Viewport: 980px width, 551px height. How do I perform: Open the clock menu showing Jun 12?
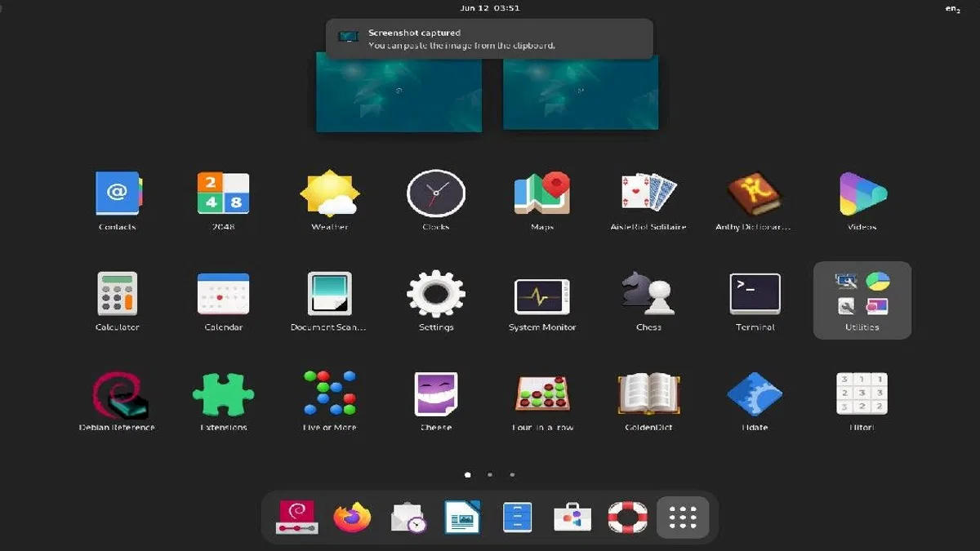point(490,8)
